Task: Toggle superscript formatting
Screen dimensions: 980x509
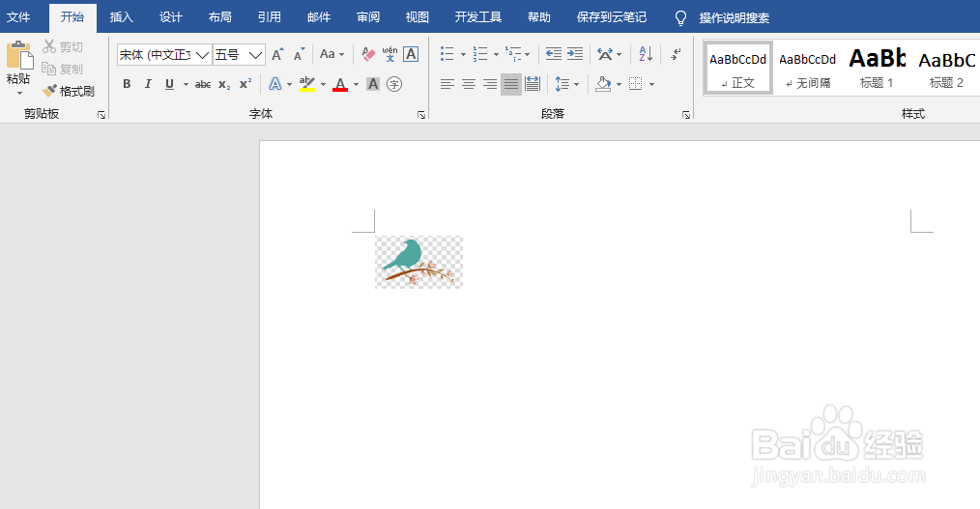Action: pos(245,84)
